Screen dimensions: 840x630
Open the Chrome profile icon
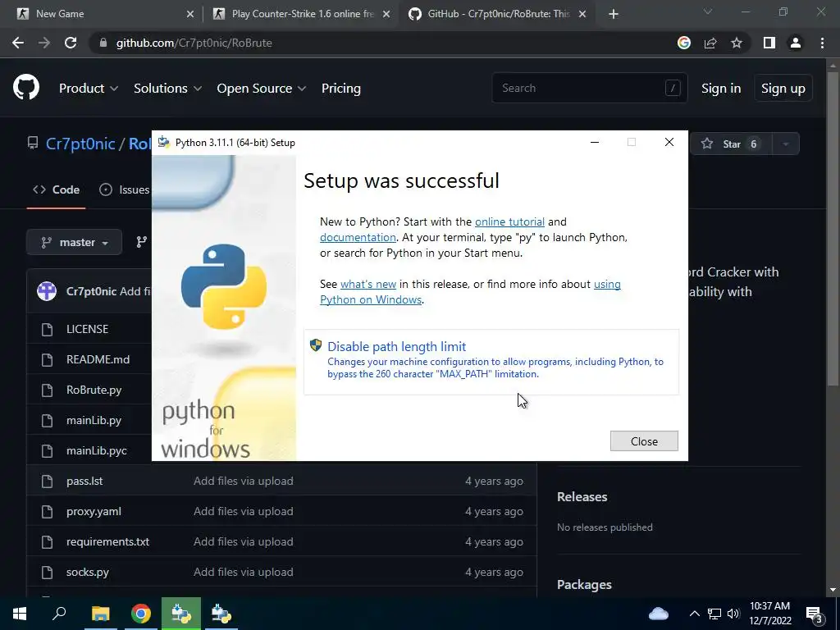coord(796,43)
